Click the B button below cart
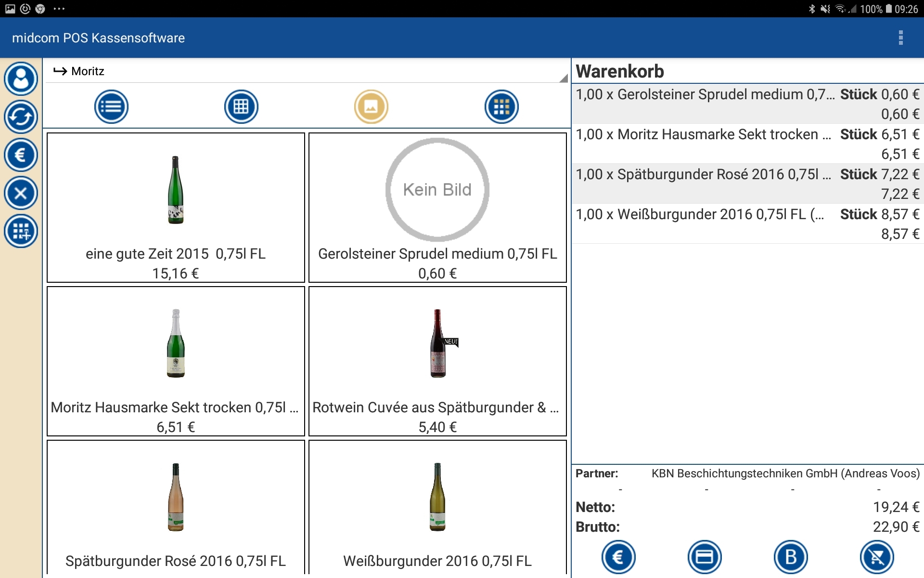Image resolution: width=924 pixels, height=578 pixels. coord(790,557)
